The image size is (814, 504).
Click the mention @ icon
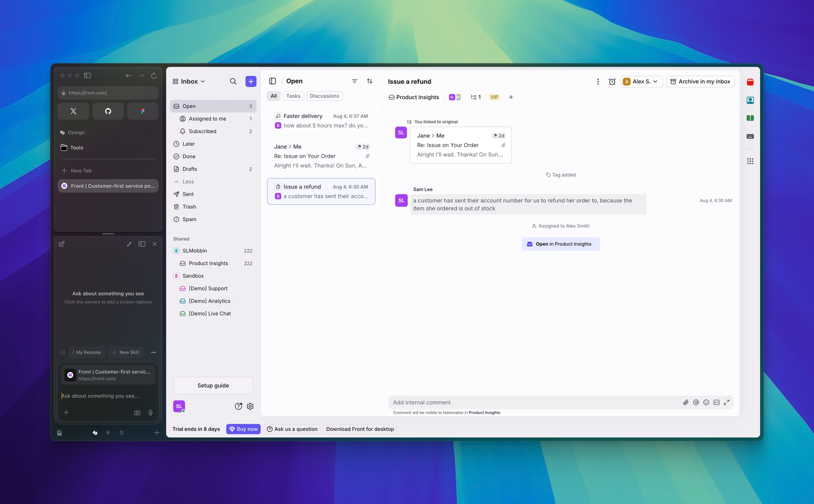pos(696,402)
